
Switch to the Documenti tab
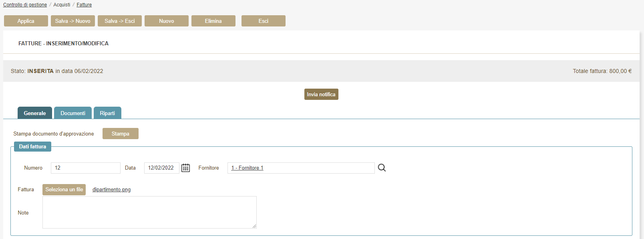(x=73, y=113)
